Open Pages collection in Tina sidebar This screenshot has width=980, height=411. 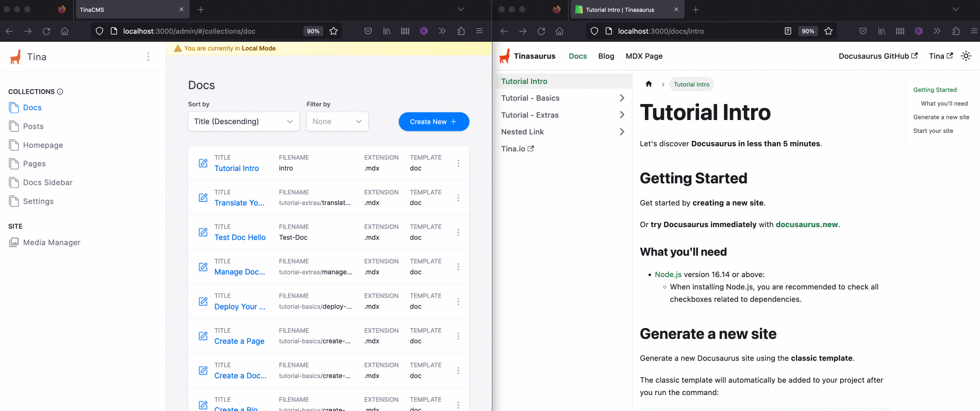pyautogui.click(x=34, y=164)
